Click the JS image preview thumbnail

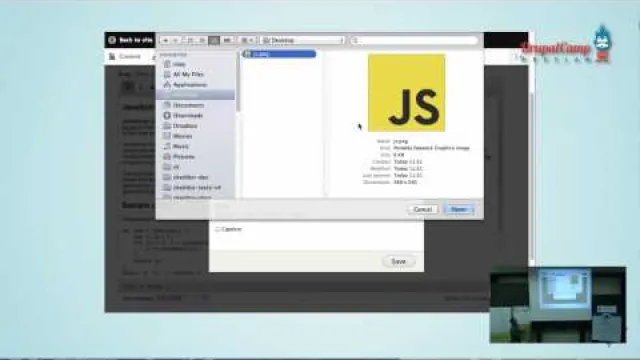pos(407,93)
